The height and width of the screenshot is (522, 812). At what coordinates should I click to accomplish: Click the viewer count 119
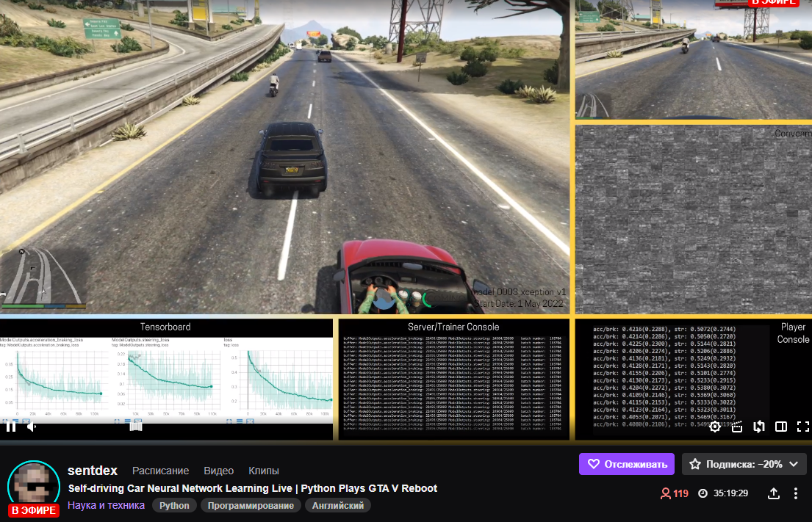point(675,493)
